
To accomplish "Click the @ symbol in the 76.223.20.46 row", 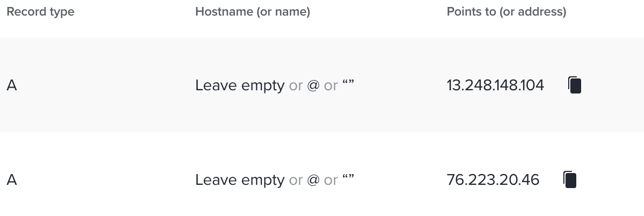I will (x=313, y=180).
